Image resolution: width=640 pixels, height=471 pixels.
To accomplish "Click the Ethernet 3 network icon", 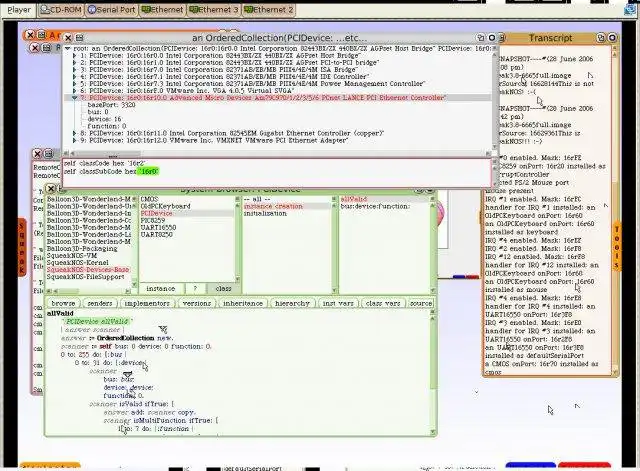I will (x=194, y=10).
